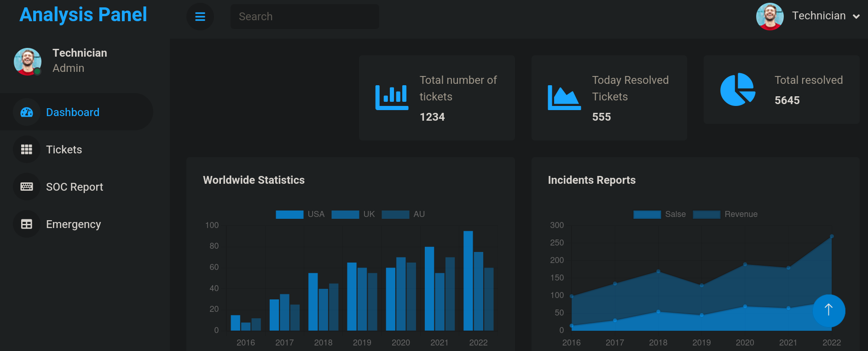Click the green online status dot
This screenshot has width=868, height=351.
[37, 71]
